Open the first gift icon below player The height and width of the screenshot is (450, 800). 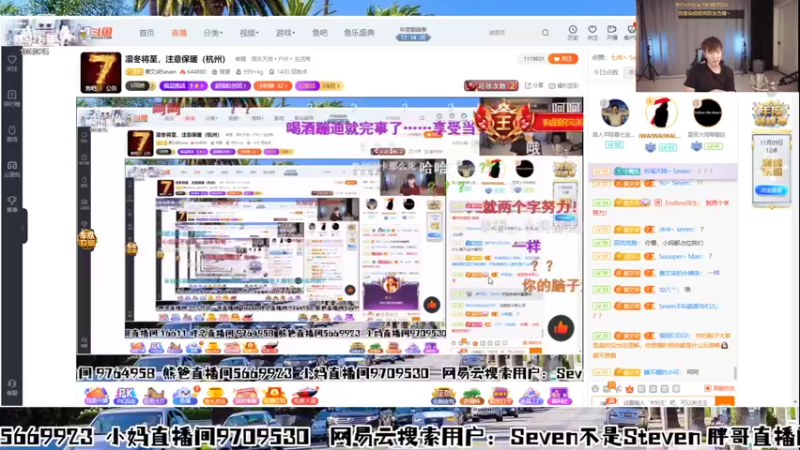pyautogui.click(x=96, y=395)
